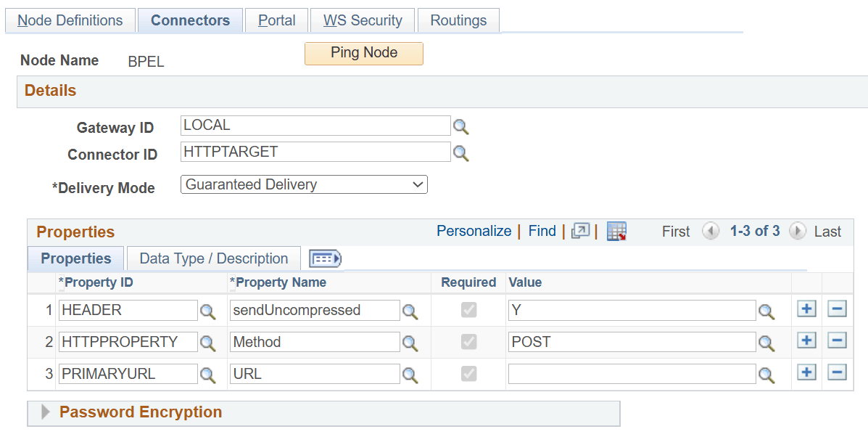Image resolution: width=868 pixels, height=437 pixels.
Task: Open Properties grid in a popup window
Action: pos(579,231)
